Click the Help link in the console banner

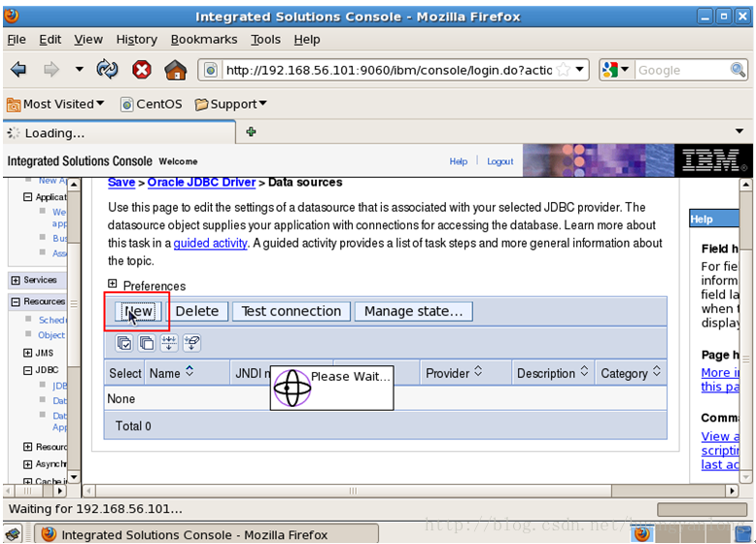[x=459, y=161]
